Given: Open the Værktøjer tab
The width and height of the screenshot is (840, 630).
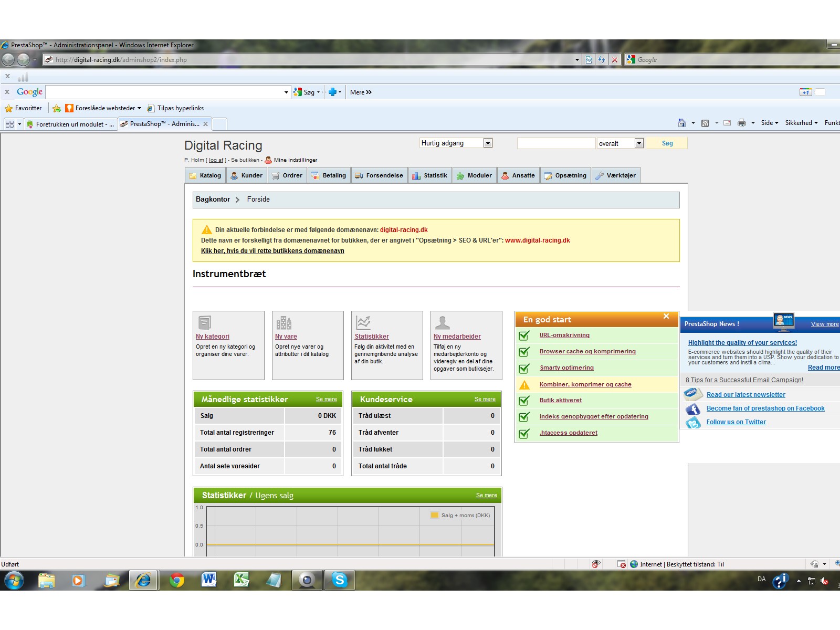Looking at the screenshot, I should 616,175.
